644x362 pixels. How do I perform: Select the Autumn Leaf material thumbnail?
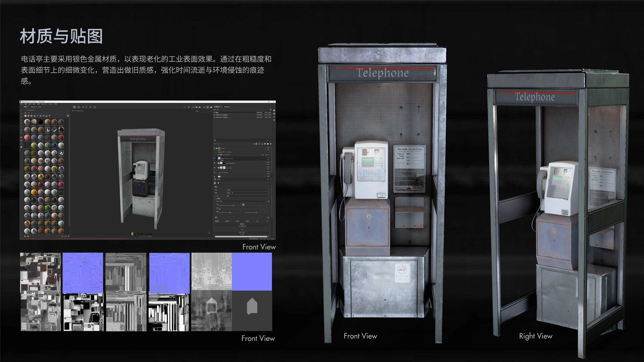(x=27, y=122)
